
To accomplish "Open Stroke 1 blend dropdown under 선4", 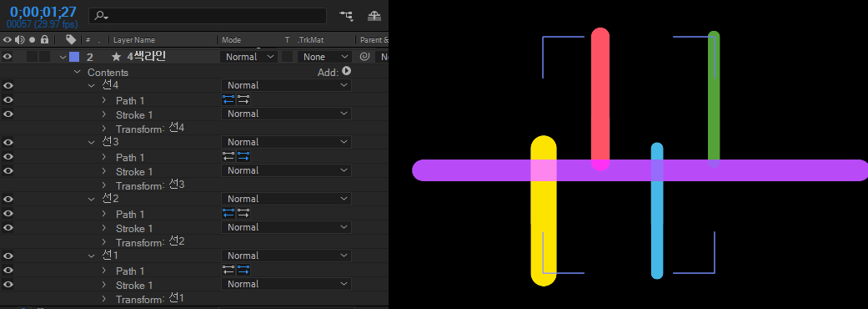I will pos(286,114).
